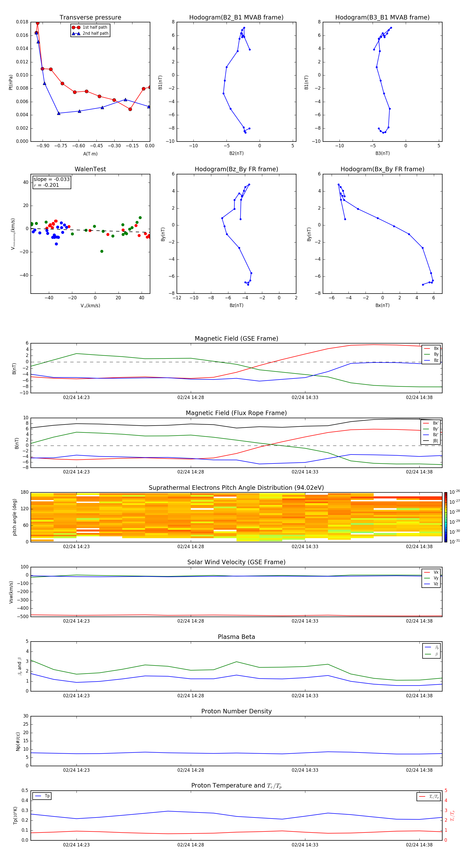The image size is (473, 868).
Task: Click the "B2(nT)" x-axis label
Action: (x=236, y=153)
